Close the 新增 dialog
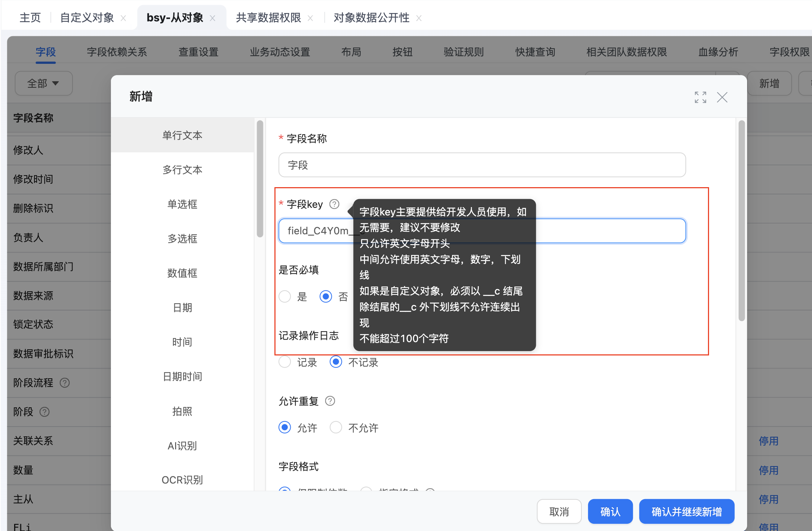812x531 pixels. 722,97
